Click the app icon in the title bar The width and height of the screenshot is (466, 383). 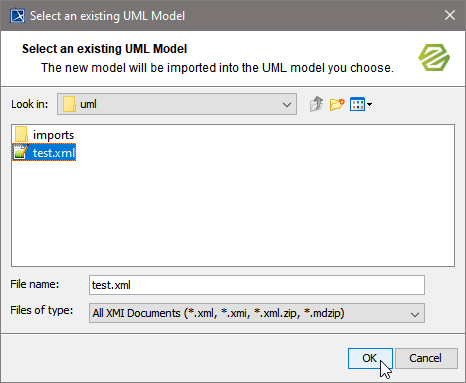[17, 16]
